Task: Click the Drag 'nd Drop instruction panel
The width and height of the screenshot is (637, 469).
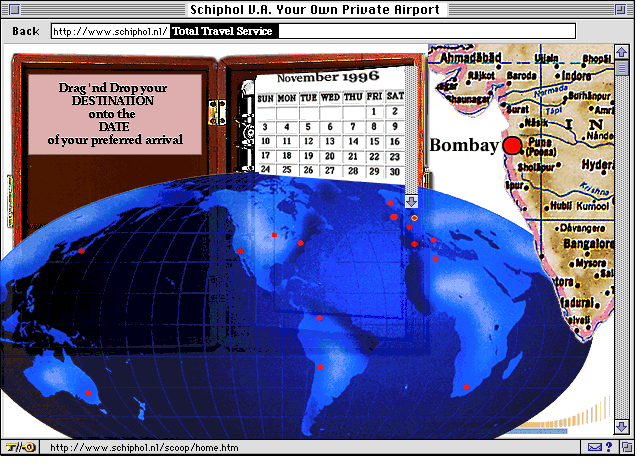Action: (115, 114)
